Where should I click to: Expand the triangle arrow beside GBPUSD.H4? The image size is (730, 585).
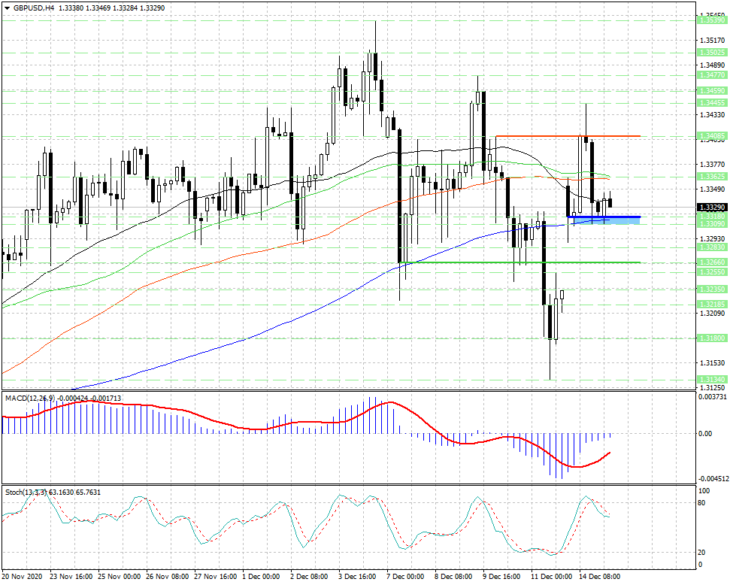click(x=7, y=8)
